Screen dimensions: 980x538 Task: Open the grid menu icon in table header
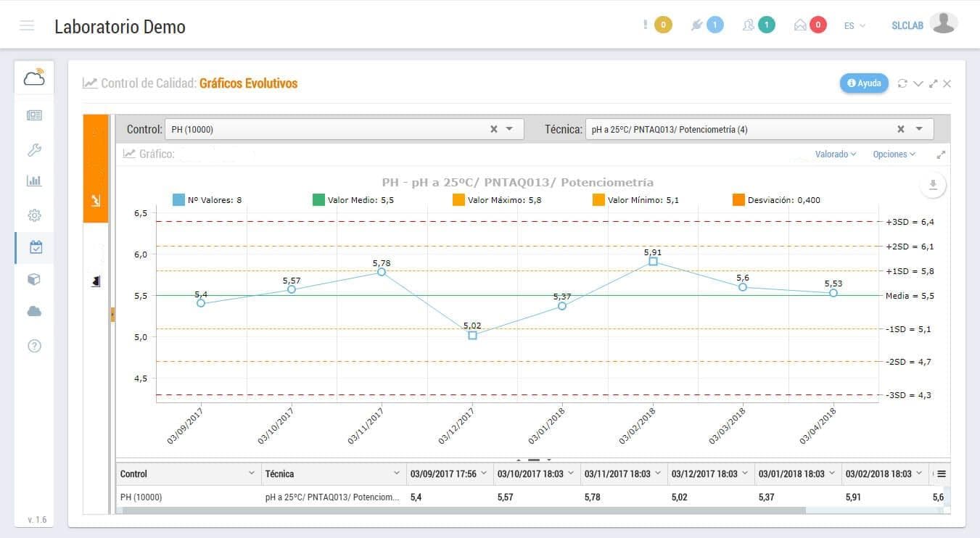942,473
